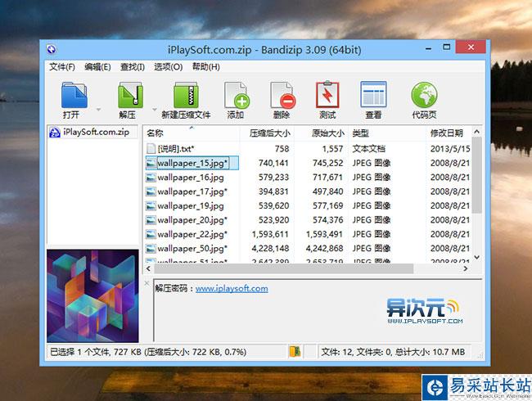This screenshot has height=401, width=532.
Task: Select iPlaySoft.com.zip in the left tree
Action: [x=96, y=132]
